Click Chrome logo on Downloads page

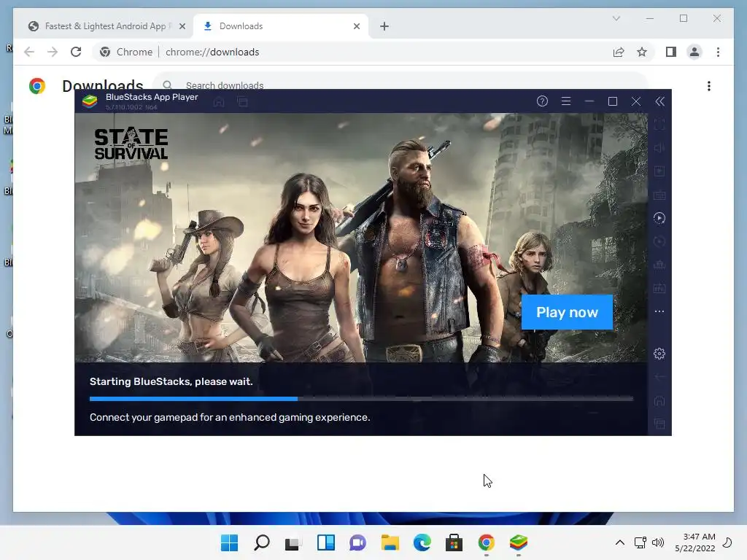[37, 86]
